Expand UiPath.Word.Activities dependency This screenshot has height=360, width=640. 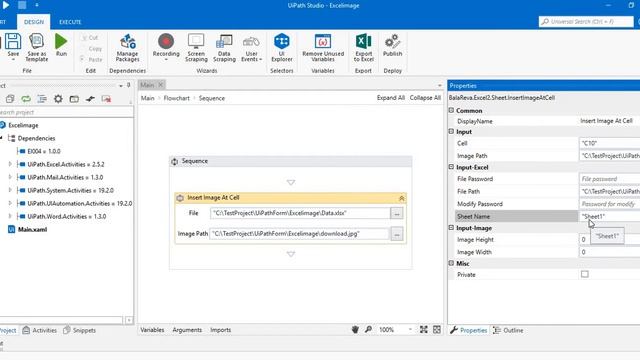[10, 216]
